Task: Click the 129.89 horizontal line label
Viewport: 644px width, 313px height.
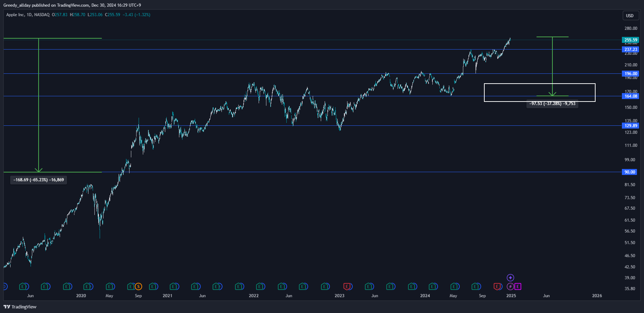Action: [630, 126]
